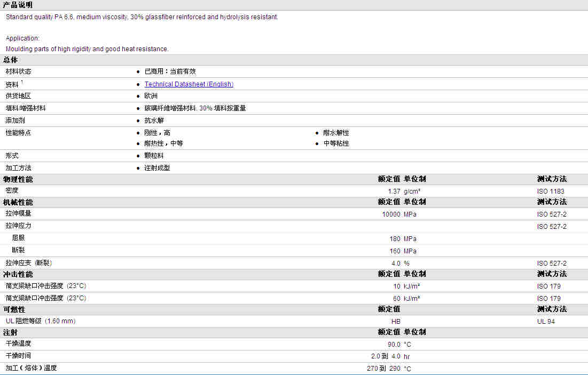Click the 物理性能 section header
Screen dimensions: 588x375
point(18,179)
